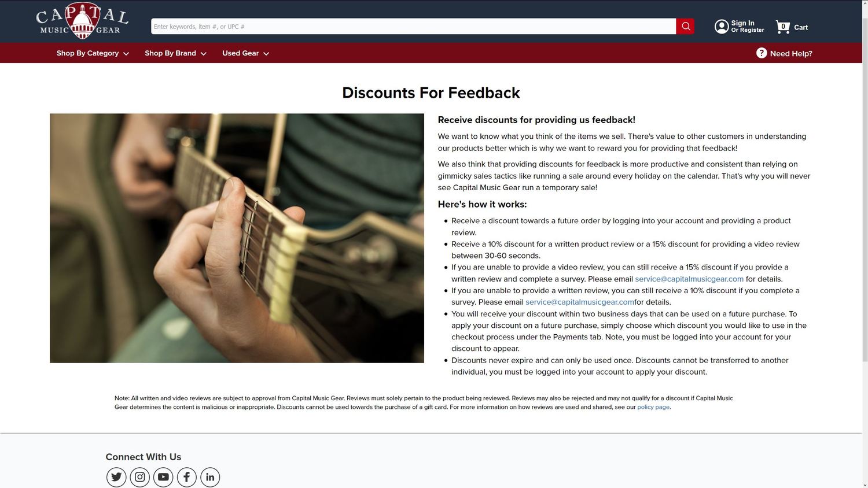Click the keyword search input field
This screenshot has width=868, height=488.
414,27
